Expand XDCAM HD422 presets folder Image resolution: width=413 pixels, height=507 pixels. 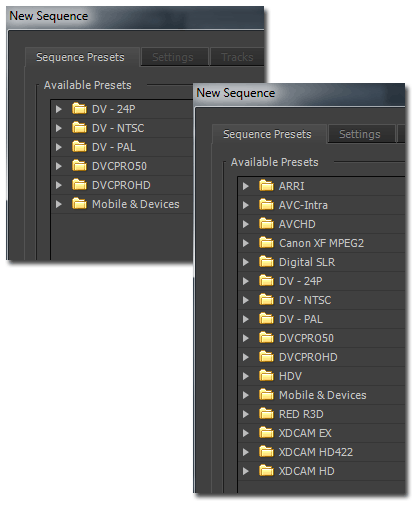[246, 452]
